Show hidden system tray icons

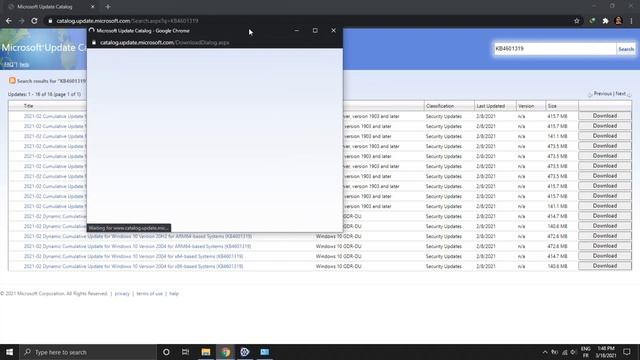point(544,352)
